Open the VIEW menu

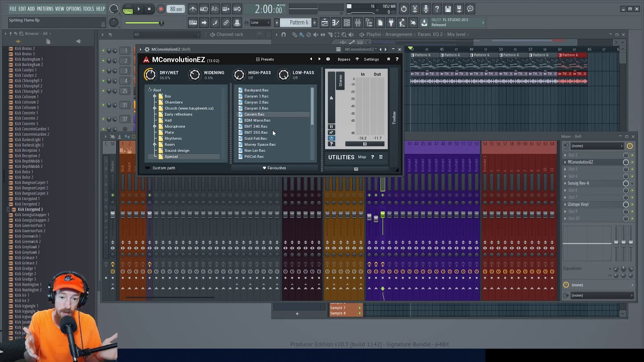click(x=59, y=9)
